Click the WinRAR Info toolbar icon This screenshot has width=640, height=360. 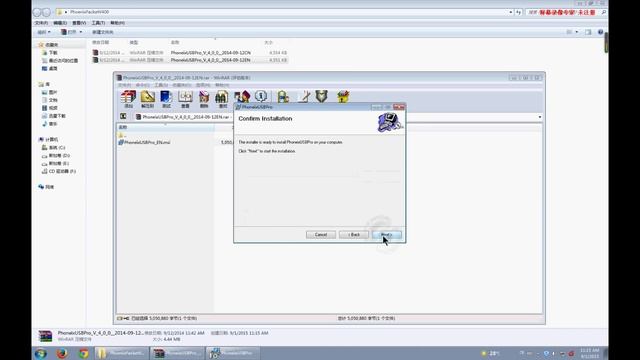(261, 97)
